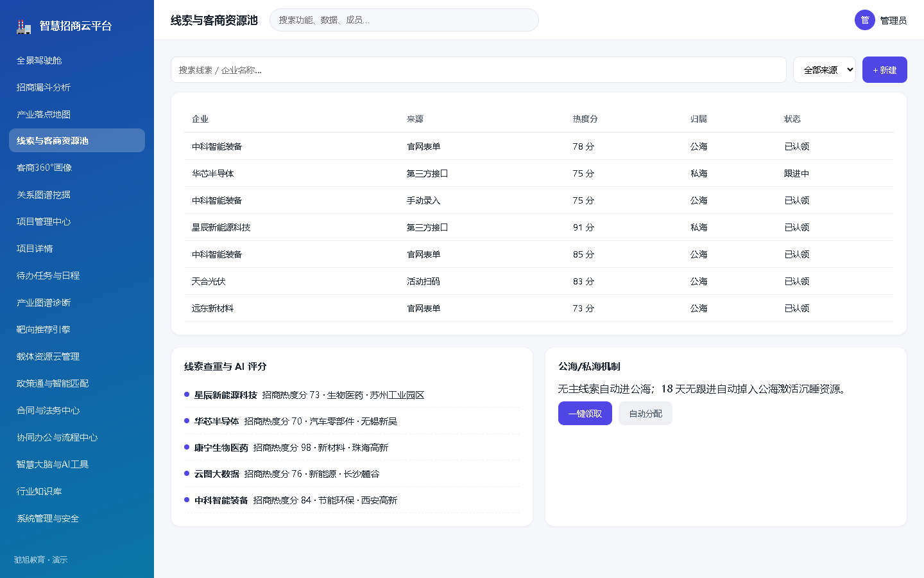The image size is (924, 578).
Task: Open 产业落点地图 in the sidebar
Action: [77, 114]
